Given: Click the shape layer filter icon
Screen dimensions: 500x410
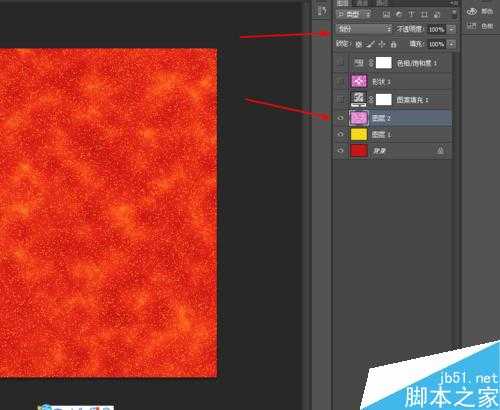Looking at the screenshot, I should click(x=424, y=14).
